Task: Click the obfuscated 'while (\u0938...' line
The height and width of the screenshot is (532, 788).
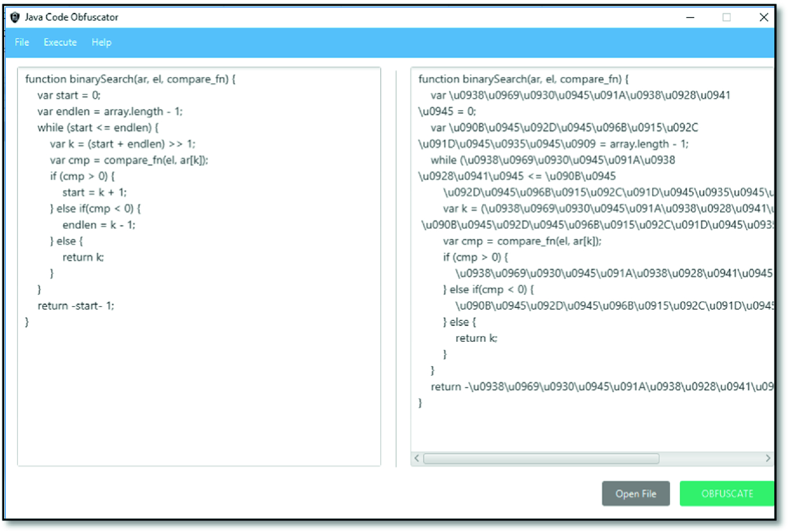Action: [x=553, y=160]
